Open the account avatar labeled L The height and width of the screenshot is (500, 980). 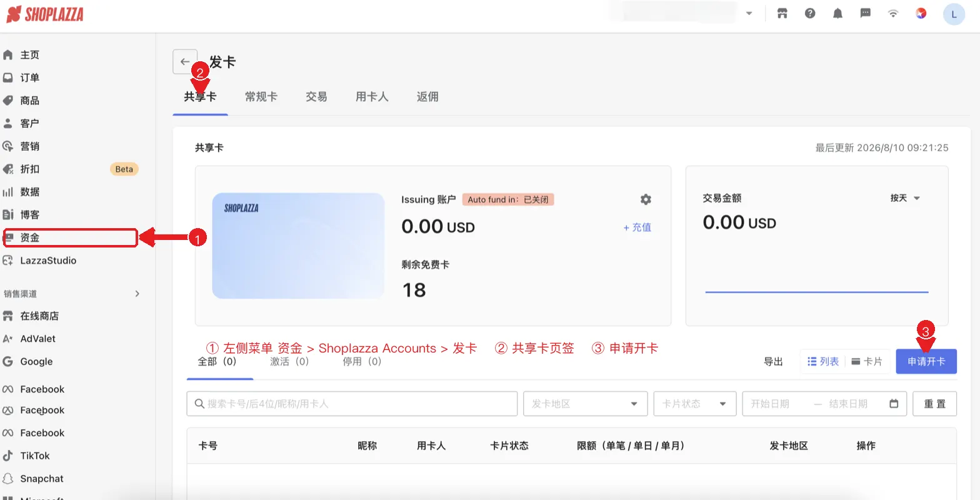(954, 14)
